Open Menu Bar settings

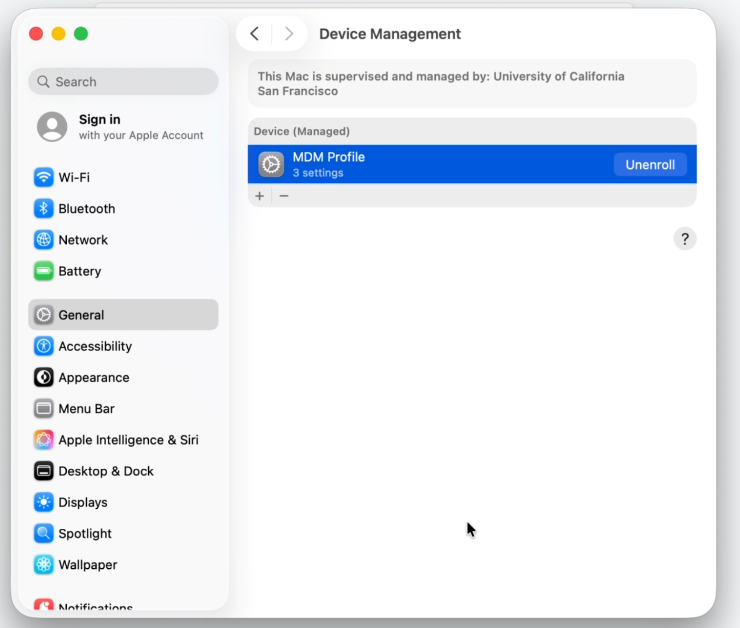coord(86,409)
